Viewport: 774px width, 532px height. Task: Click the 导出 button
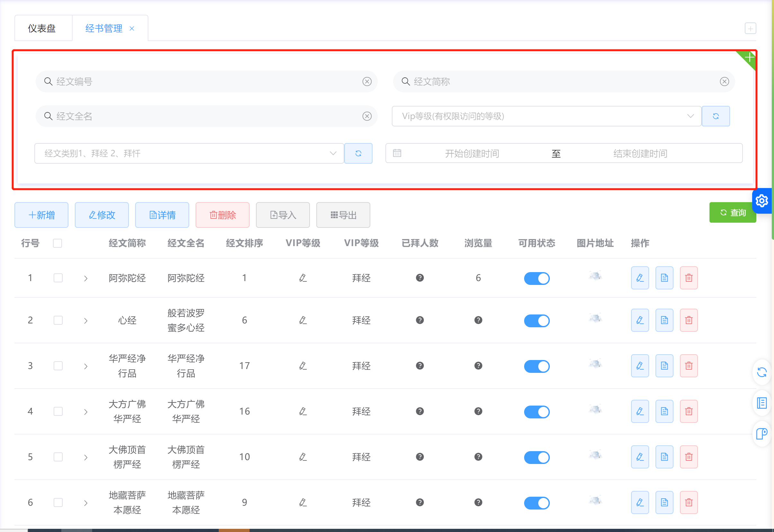pos(343,215)
